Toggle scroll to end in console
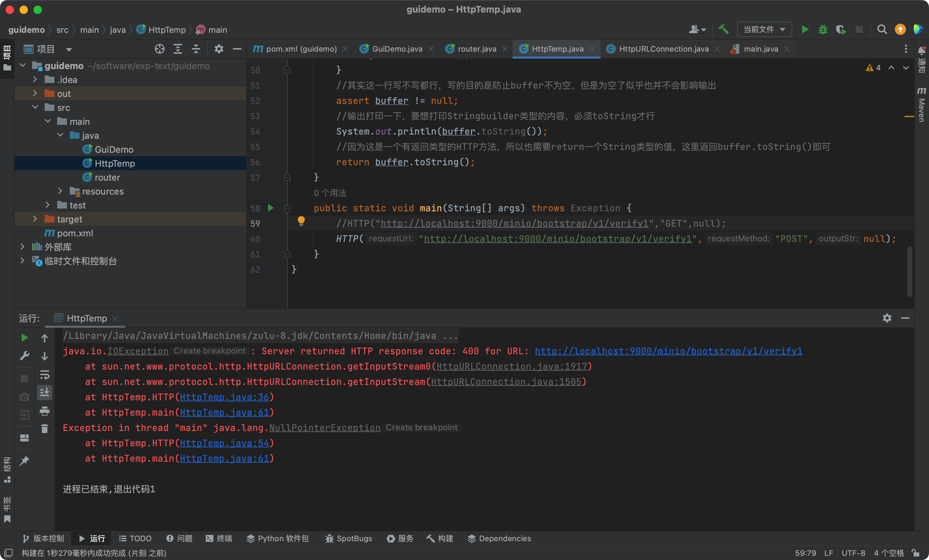The image size is (929, 560). (x=45, y=393)
